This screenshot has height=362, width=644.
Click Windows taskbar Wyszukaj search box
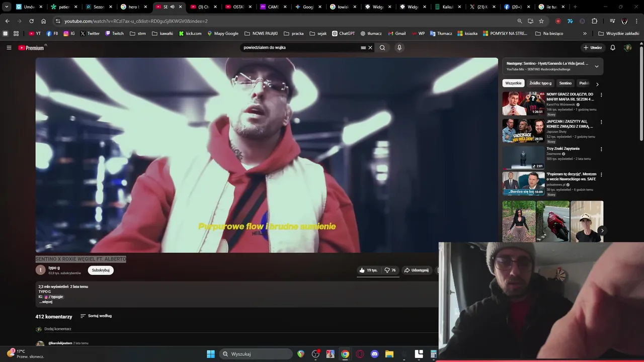[x=257, y=354]
